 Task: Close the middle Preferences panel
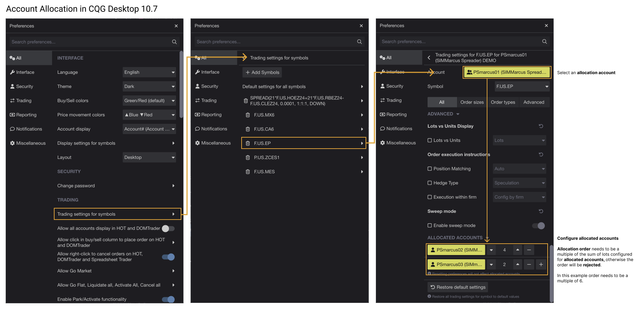click(x=361, y=26)
